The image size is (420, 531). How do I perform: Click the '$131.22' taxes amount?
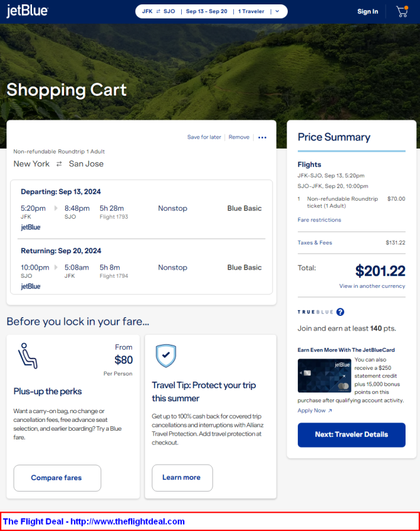coord(396,243)
